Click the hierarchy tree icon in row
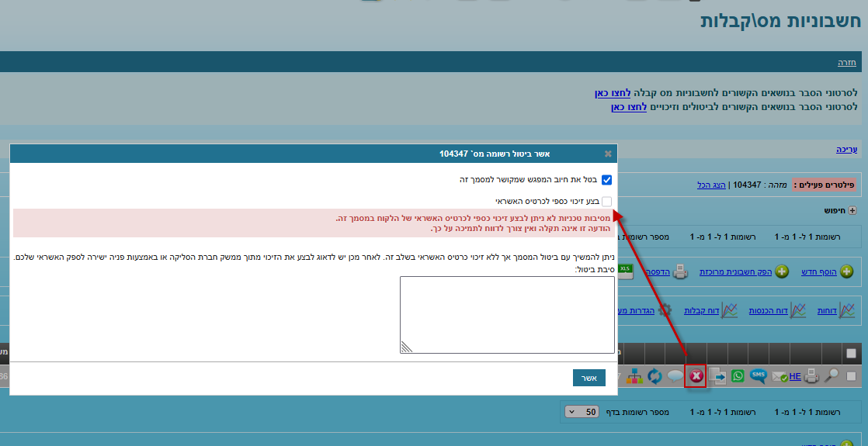Image resolution: width=868 pixels, height=446 pixels. [634, 376]
